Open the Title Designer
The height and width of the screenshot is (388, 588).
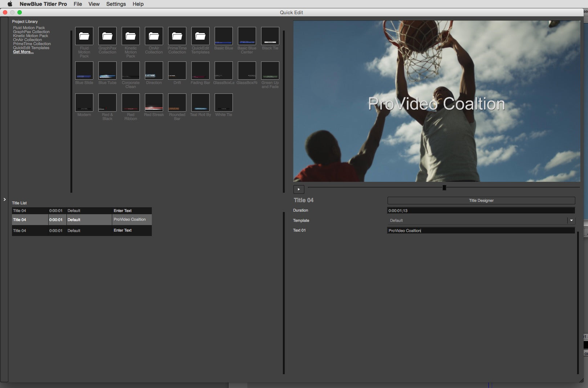tap(480, 200)
